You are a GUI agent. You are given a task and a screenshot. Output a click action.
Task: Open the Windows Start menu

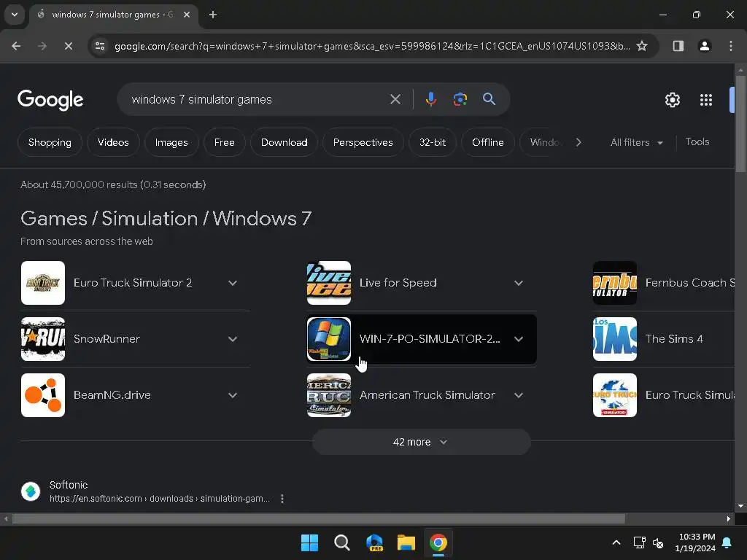click(309, 542)
